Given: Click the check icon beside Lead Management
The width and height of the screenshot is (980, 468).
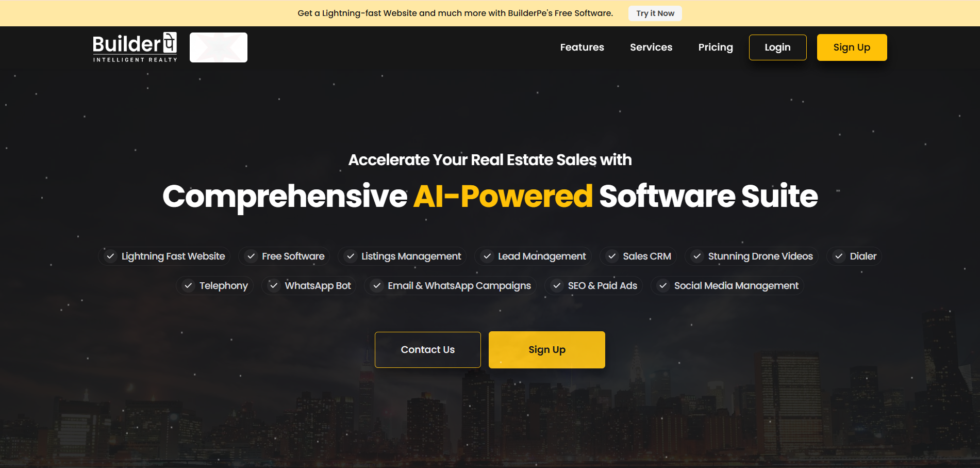Looking at the screenshot, I should click(487, 256).
